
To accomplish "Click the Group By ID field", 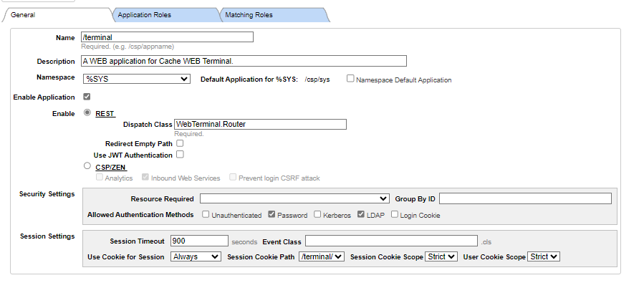I will pyautogui.click(x=525, y=199).
